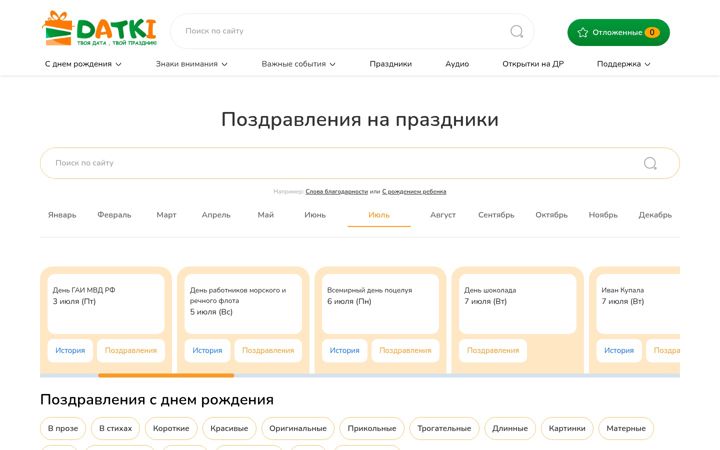Follow the Слова благодарности example link
720x450 pixels.
click(x=337, y=191)
